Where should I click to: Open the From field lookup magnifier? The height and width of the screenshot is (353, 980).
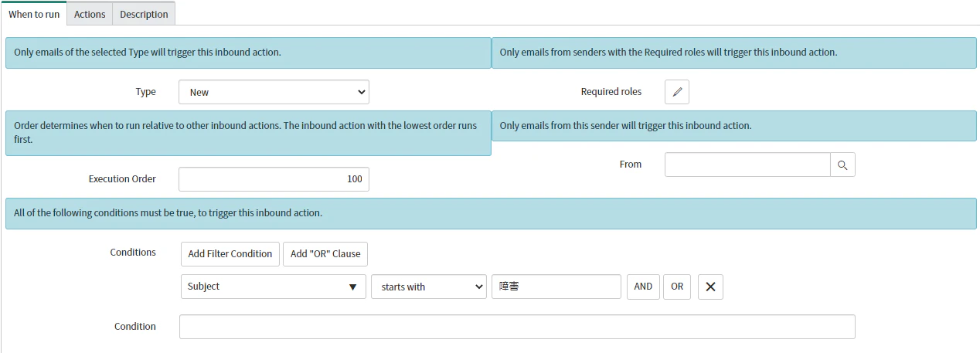pos(842,165)
